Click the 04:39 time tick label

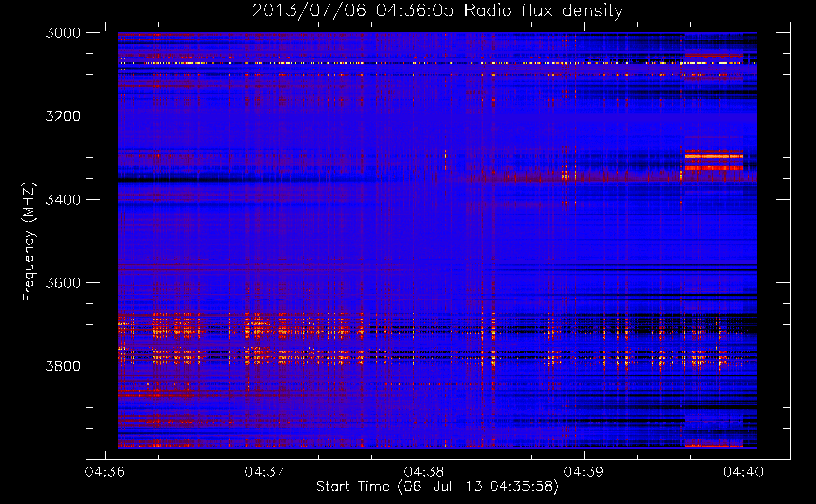click(x=584, y=472)
